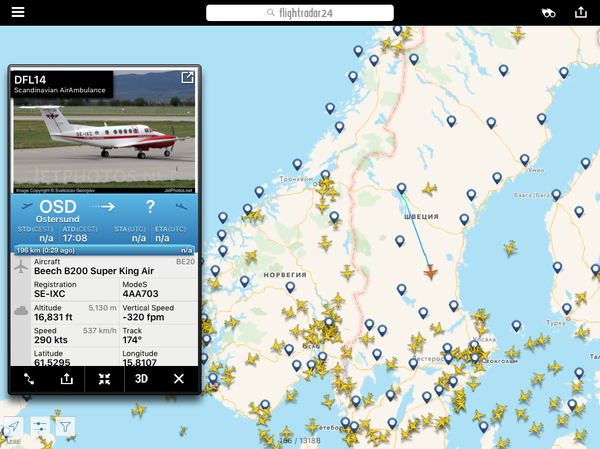Open map settings sliders
The image size is (600, 449).
point(39,426)
